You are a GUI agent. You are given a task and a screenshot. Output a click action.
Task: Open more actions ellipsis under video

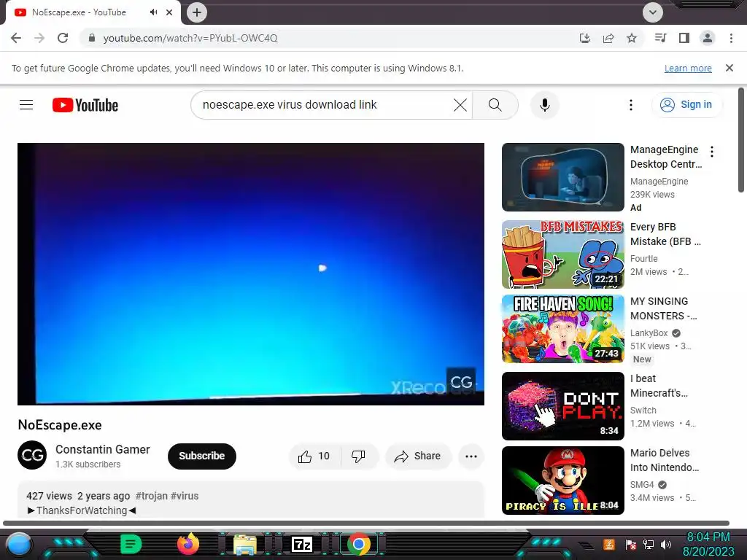pos(471,456)
